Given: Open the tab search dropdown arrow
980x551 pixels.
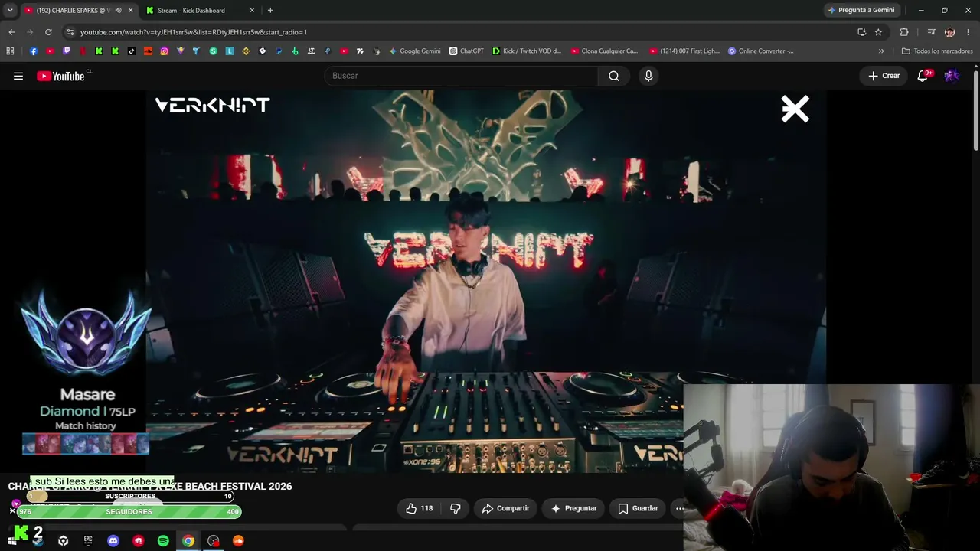Looking at the screenshot, I should click(x=10, y=11).
